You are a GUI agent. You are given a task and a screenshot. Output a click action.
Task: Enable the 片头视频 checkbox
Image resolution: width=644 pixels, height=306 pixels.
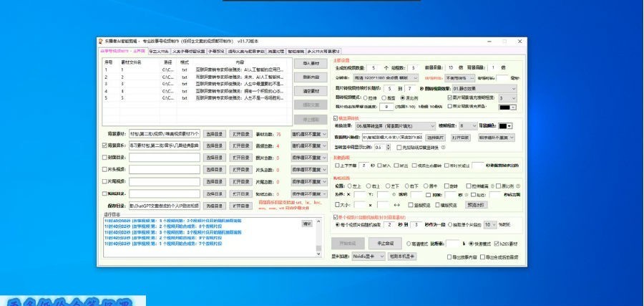105,170
